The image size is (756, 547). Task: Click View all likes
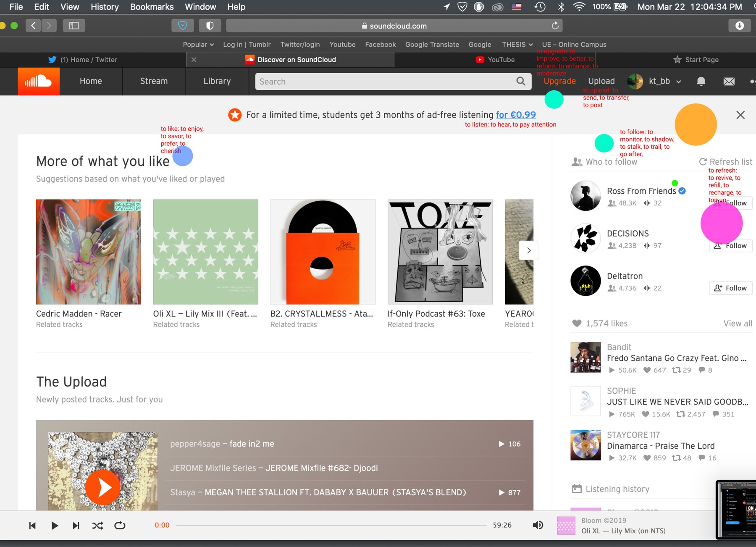738,323
